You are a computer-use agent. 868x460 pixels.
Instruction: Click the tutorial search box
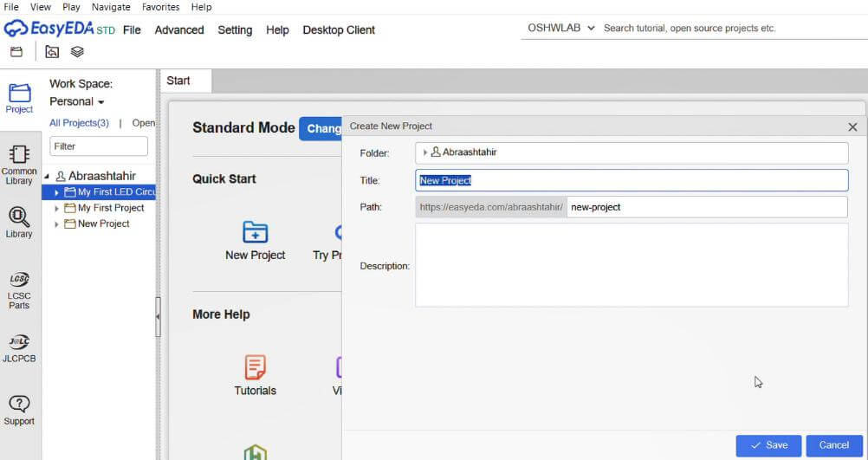click(734, 29)
